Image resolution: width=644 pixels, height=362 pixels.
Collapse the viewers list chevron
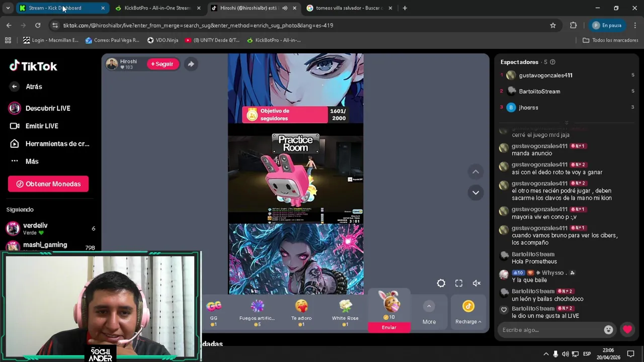point(567,122)
